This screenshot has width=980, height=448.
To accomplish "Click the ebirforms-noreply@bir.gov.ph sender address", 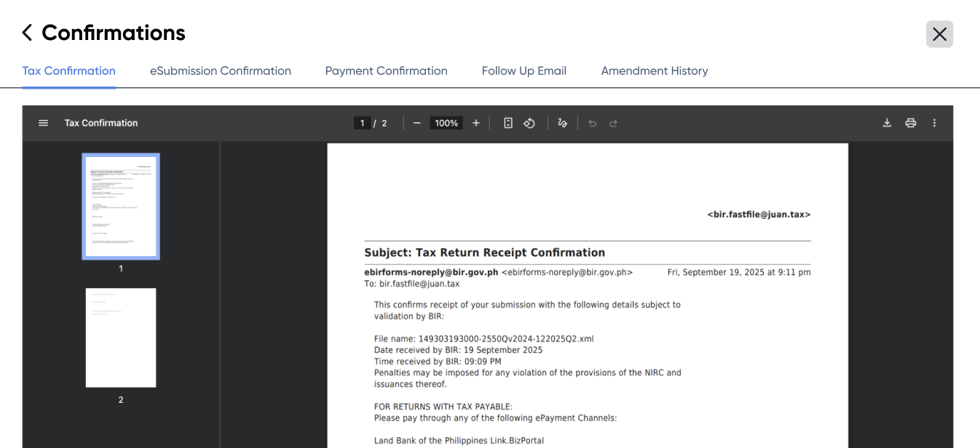I will [431, 272].
